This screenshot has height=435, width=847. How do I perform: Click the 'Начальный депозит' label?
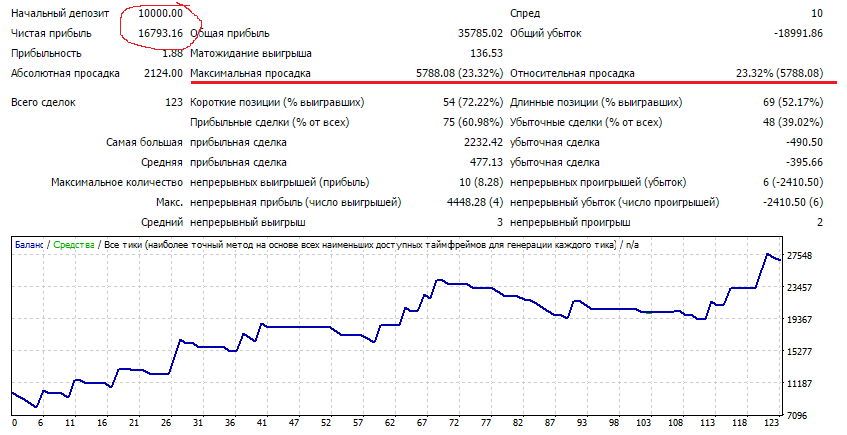(x=60, y=13)
